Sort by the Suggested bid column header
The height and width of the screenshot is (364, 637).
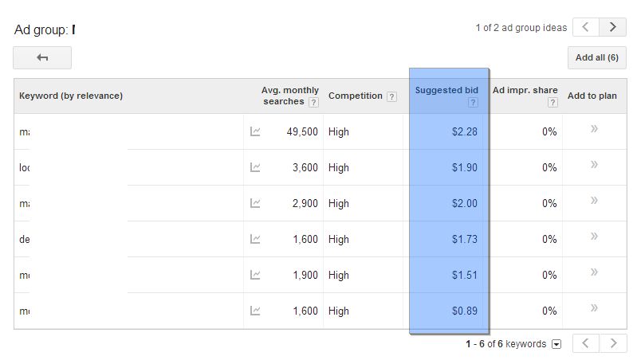pyautogui.click(x=446, y=90)
